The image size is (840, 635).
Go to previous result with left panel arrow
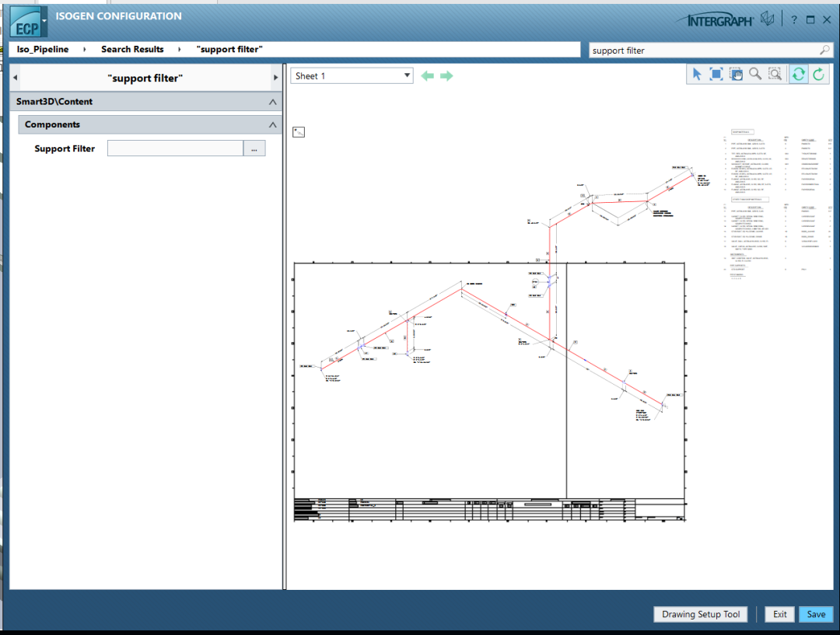click(x=15, y=78)
